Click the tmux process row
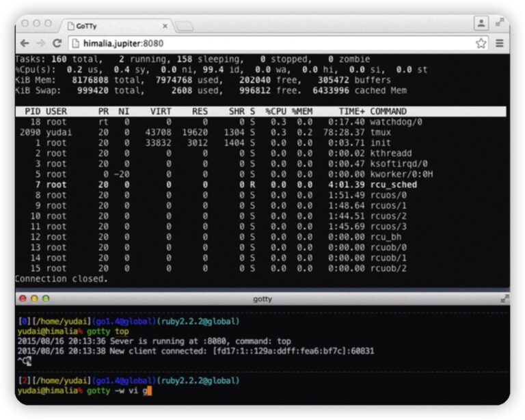 [260, 132]
